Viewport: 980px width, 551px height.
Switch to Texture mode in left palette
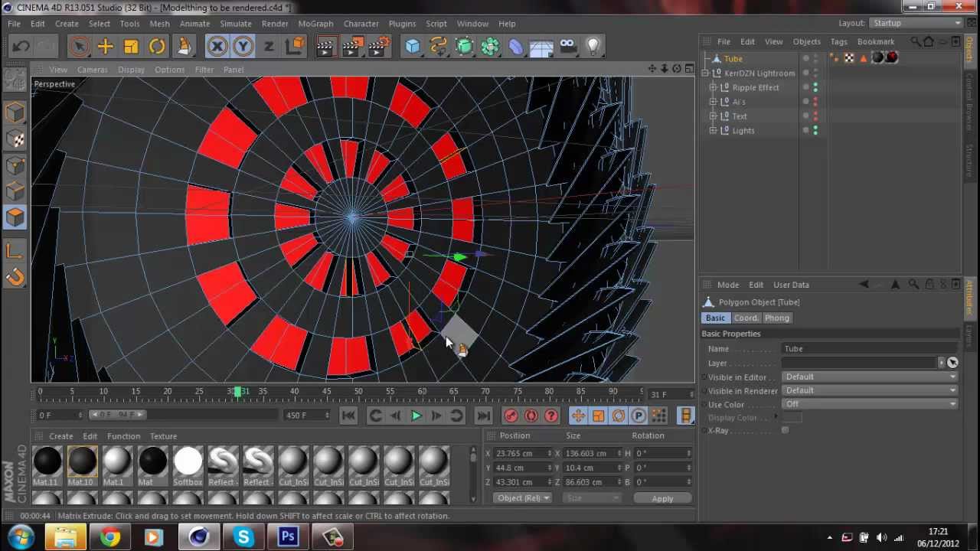15,139
